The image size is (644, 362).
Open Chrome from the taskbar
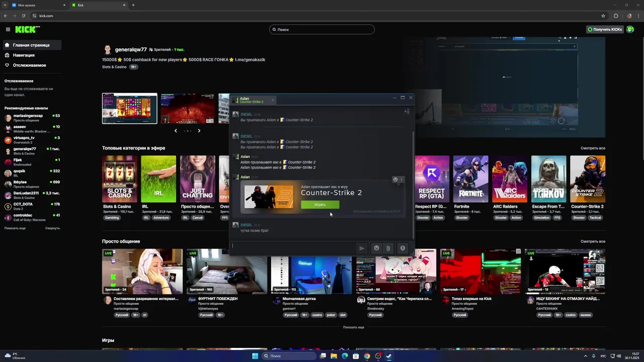click(367, 356)
